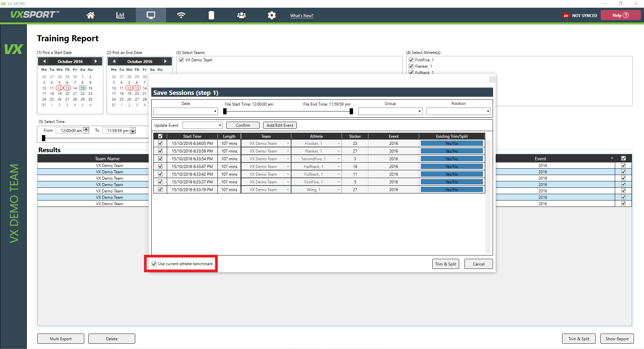Open the device unit icon
The width and height of the screenshot is (644, 349).
211,15
